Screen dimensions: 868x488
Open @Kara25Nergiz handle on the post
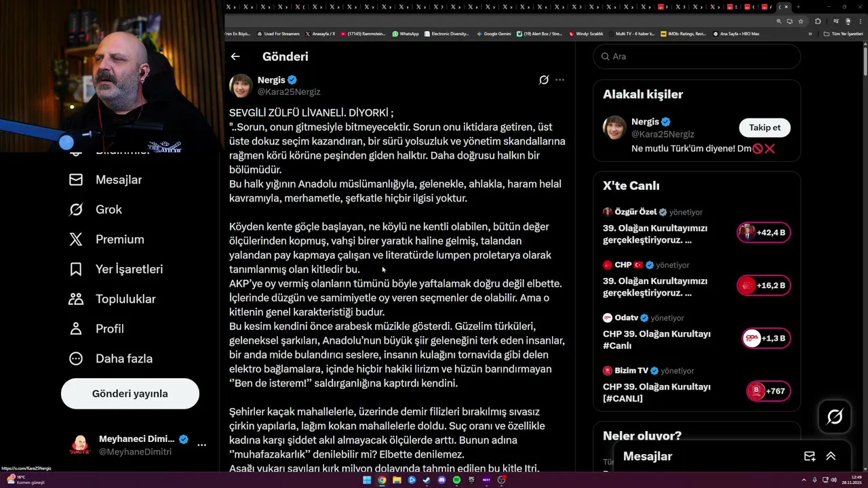click(x=289, y=91)
